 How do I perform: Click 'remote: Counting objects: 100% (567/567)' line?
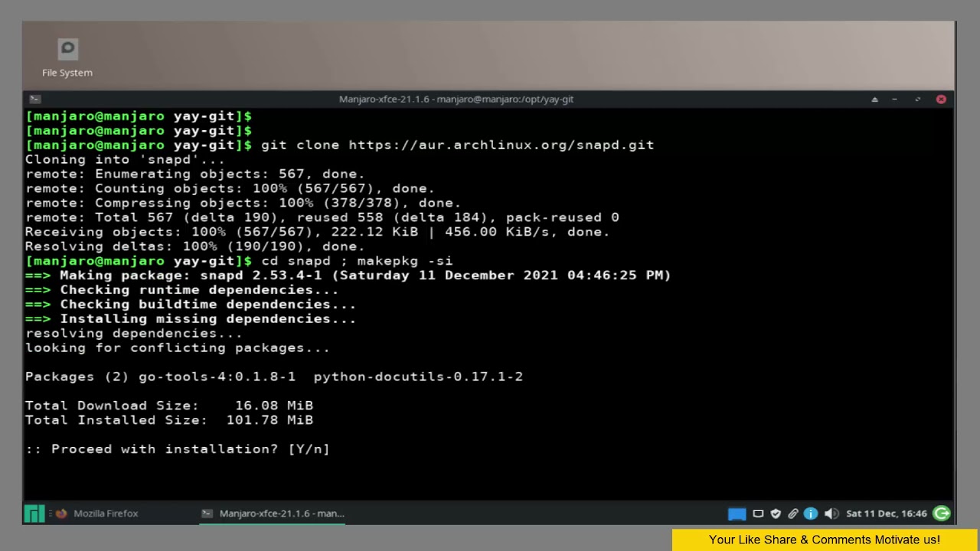230,188
